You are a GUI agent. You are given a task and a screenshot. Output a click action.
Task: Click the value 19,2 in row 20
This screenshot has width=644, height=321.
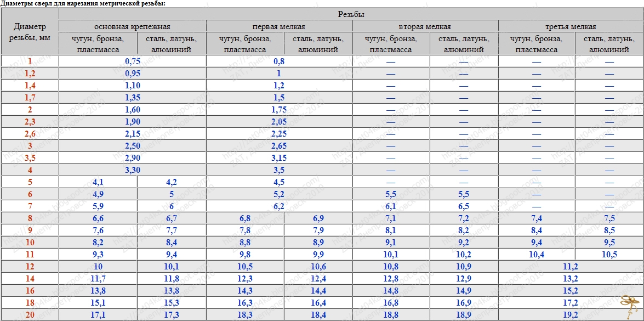(x=571, y=315)
